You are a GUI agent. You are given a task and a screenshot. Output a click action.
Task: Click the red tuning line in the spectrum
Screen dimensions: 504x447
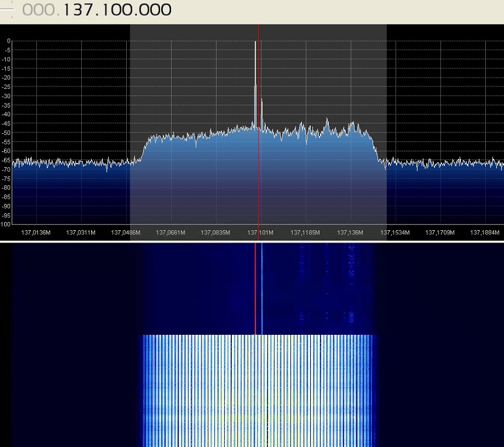pos(259,175)
